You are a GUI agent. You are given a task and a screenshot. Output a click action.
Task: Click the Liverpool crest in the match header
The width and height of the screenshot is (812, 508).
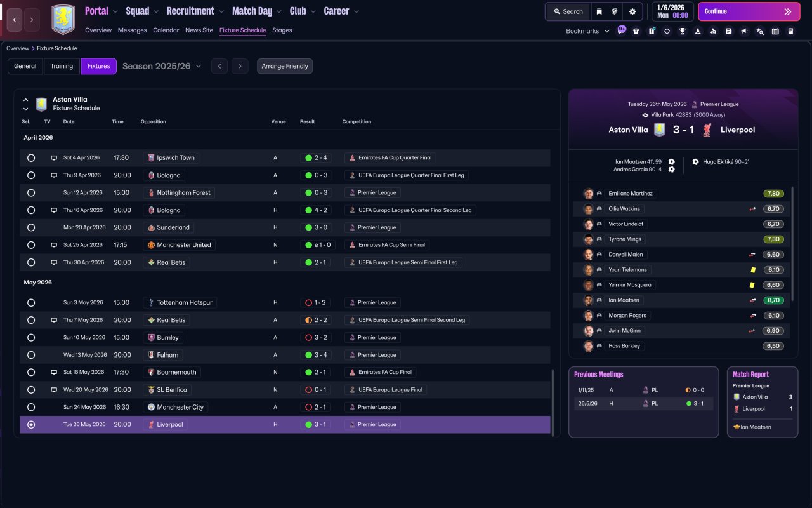[x=707, y=130]
